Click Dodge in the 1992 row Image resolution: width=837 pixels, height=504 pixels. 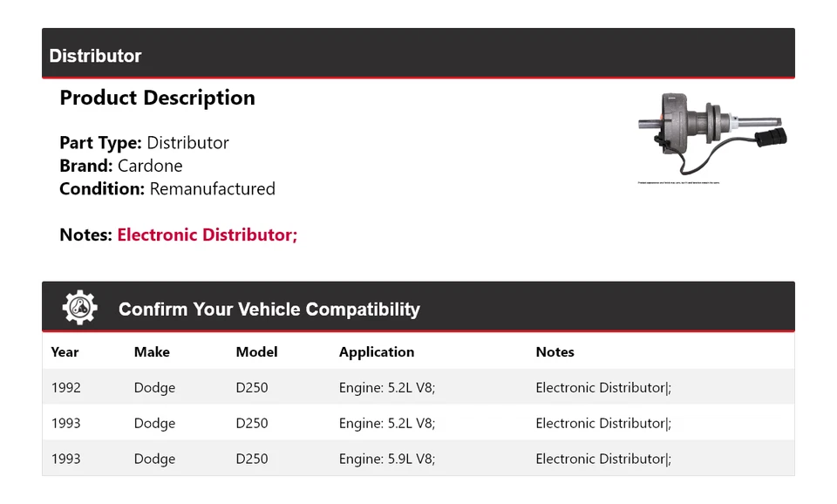coord(154,388)
